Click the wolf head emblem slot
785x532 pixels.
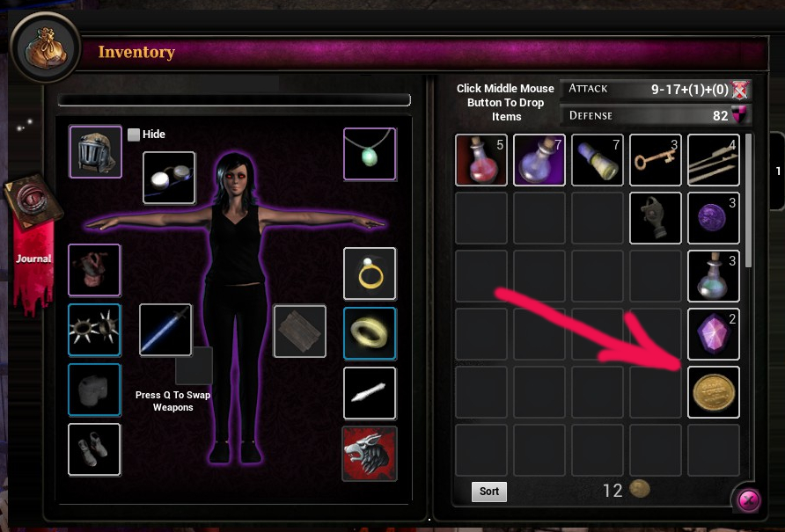point(370,454)
